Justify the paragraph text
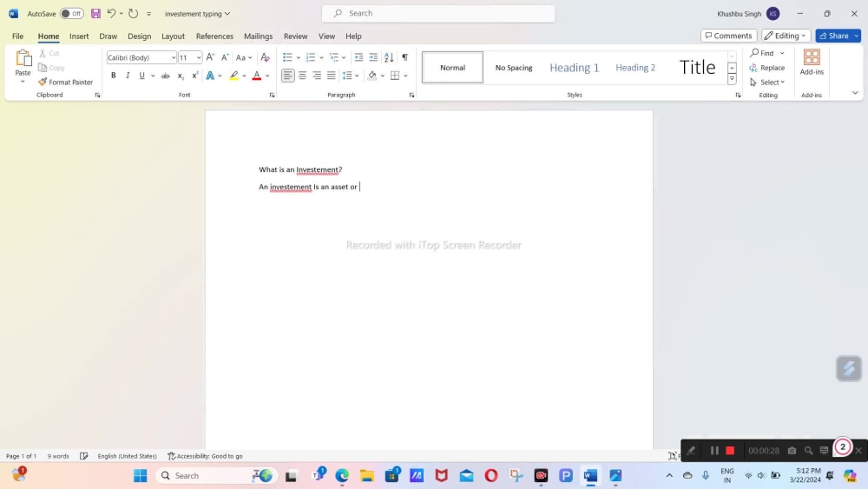 coord(331,76)
